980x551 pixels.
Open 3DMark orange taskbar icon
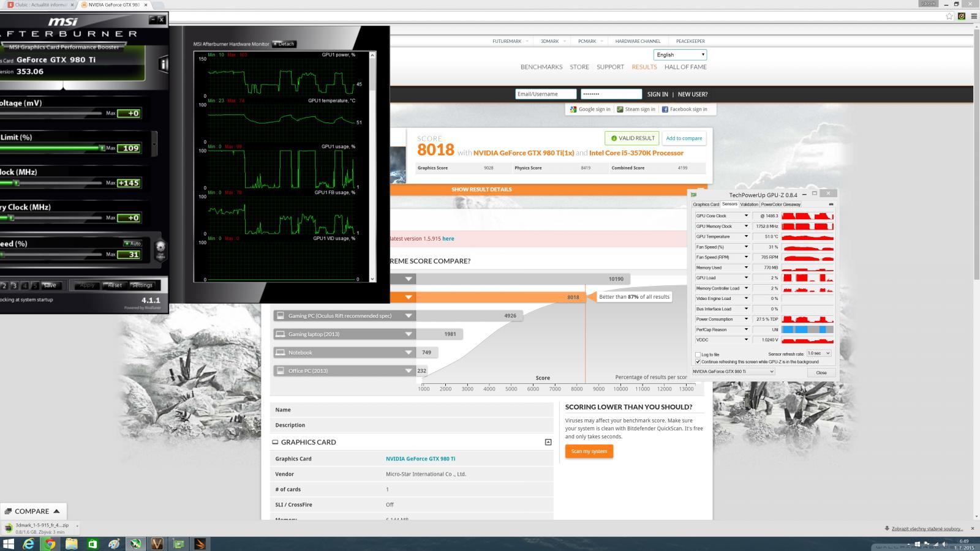pos(200,544)
